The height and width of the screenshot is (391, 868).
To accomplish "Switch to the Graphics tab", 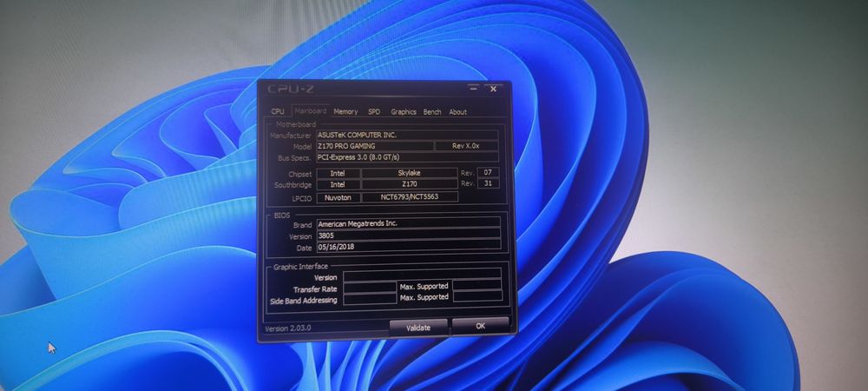I will pyautogui.click(x=404, y=112).
